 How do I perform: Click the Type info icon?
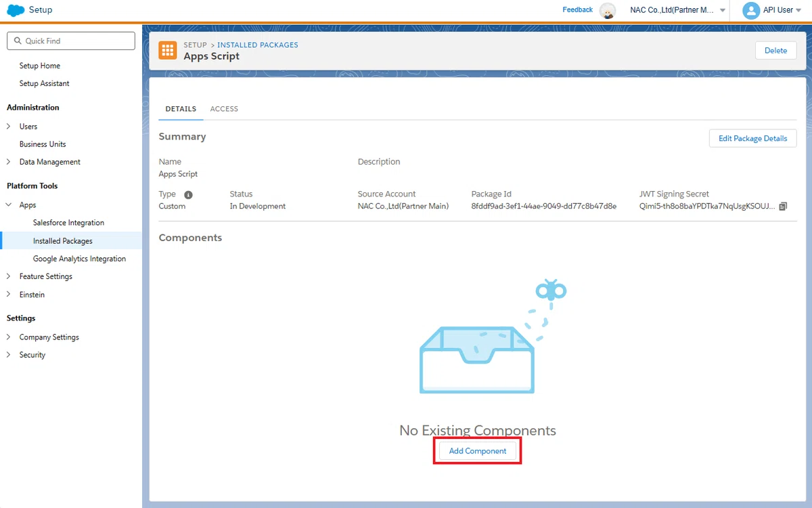coord(189,194)
